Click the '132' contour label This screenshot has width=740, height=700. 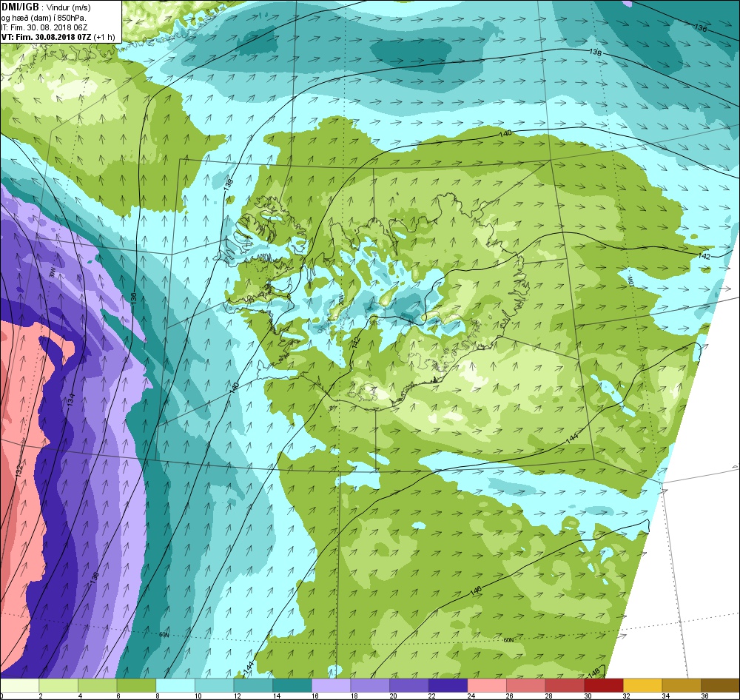tap(19, 470)
